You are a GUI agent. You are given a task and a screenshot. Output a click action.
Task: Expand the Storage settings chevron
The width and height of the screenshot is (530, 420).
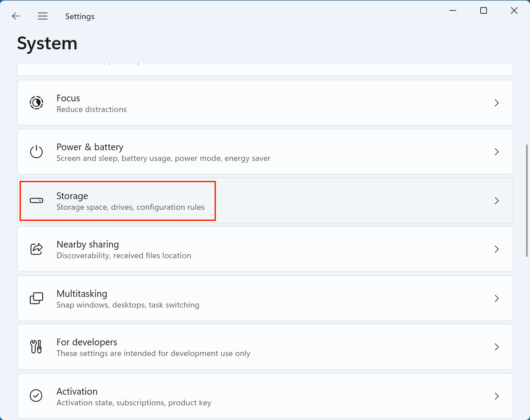pos(497,200)
